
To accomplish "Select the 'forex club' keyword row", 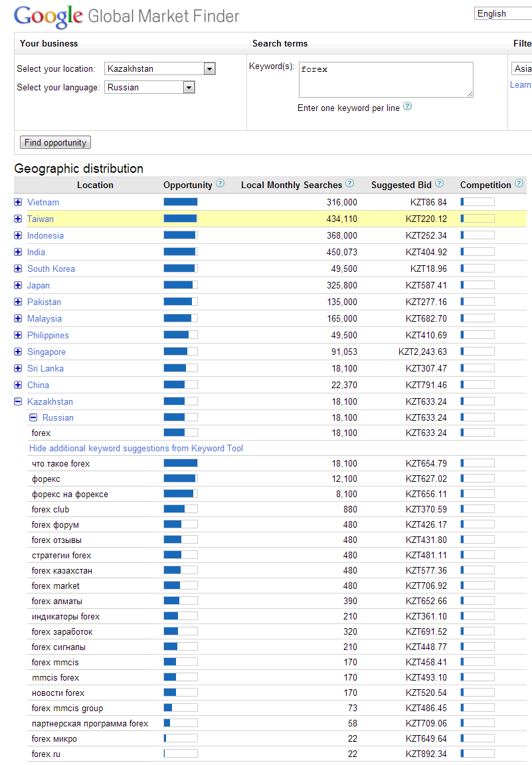I will click(x=277, y=509).
